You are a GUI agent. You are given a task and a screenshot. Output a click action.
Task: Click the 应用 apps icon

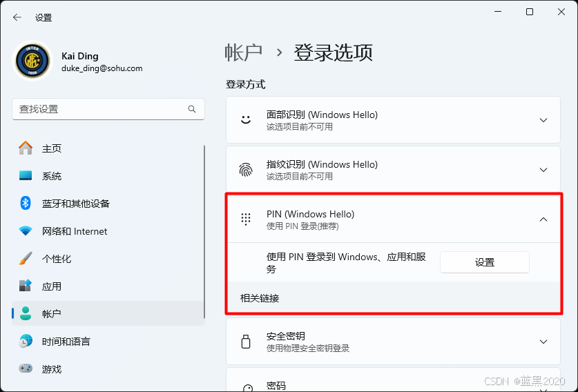[x=26, y=286]
